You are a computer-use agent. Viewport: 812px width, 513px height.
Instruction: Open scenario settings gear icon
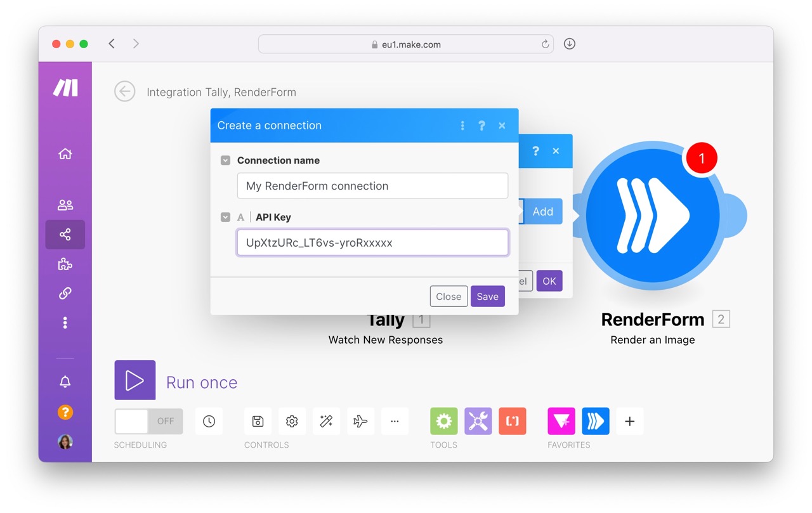point(292,421)
